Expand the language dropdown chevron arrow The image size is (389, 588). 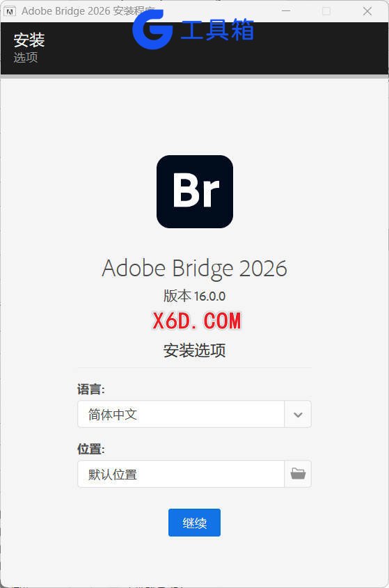[x=298, y=414]
